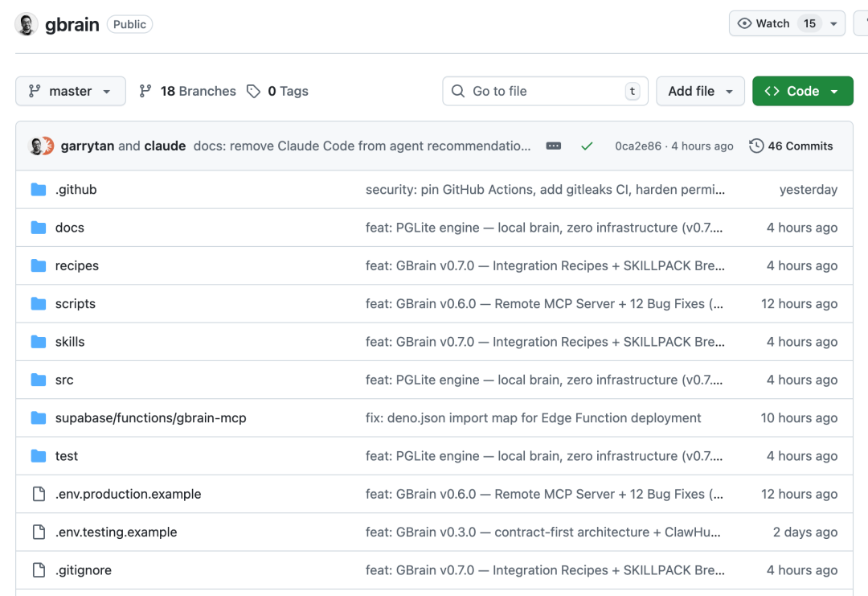
Task: Click the 'yesterday' timestamp in .github row
Action: 809,190
